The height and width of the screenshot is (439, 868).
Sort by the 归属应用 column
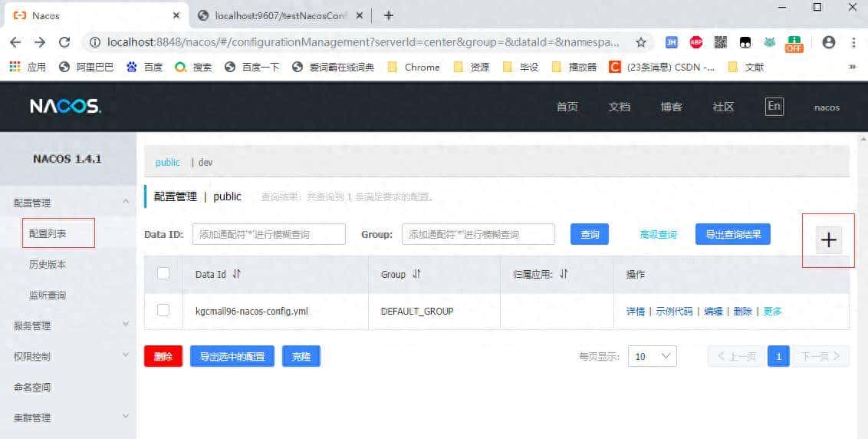coord(564,274)
